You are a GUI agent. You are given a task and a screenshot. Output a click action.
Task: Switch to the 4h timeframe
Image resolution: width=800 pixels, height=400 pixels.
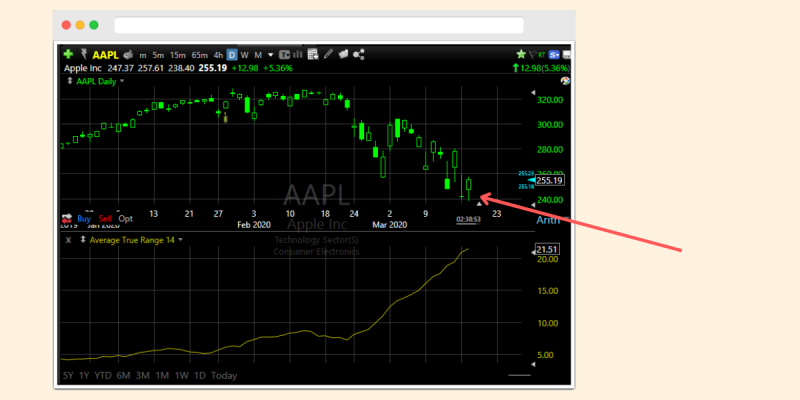(x=218, y=55)
